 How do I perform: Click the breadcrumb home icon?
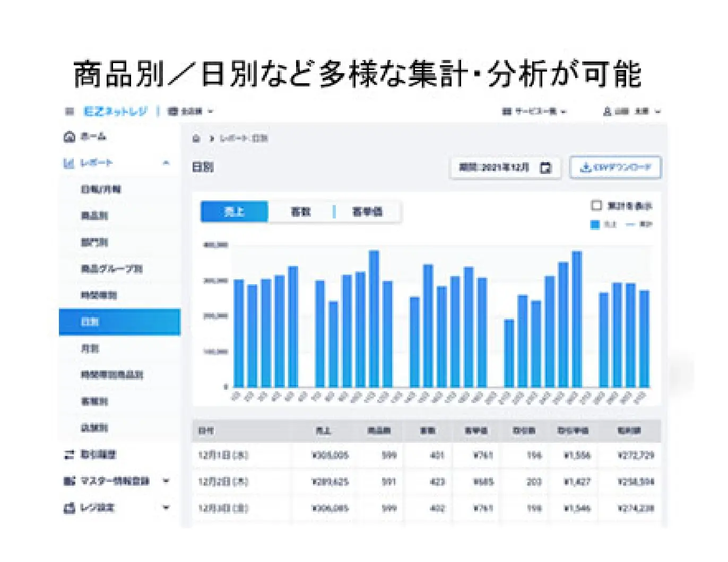point(196,138)
